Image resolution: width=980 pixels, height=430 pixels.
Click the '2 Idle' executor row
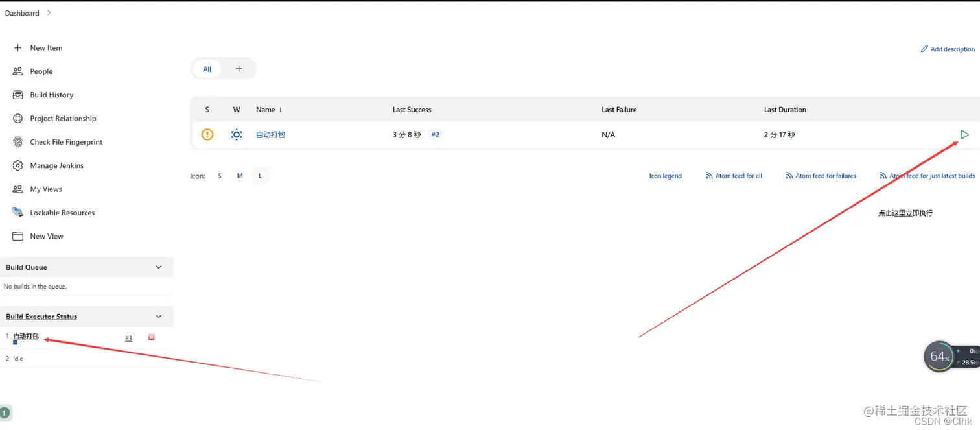(x=87, y=359)
